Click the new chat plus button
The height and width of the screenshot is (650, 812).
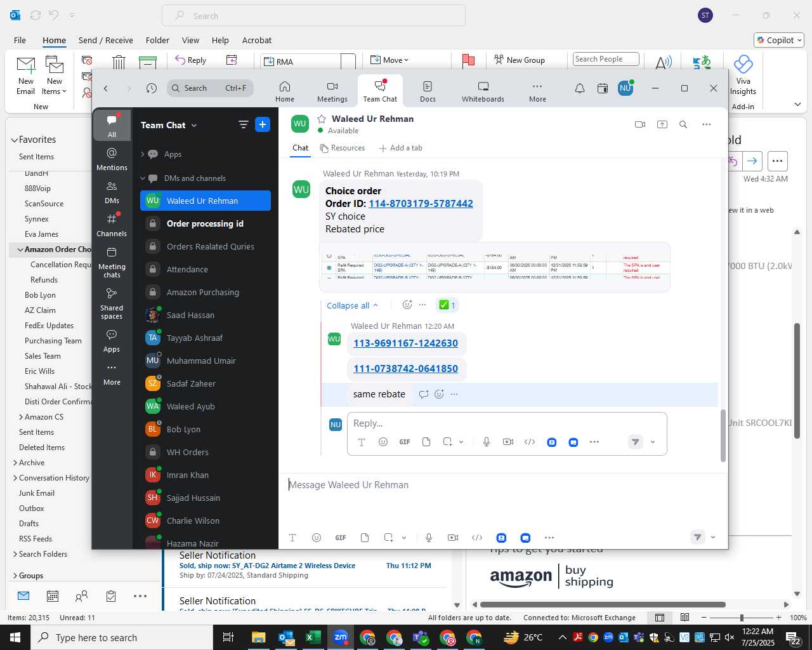[x=263, y=125]
